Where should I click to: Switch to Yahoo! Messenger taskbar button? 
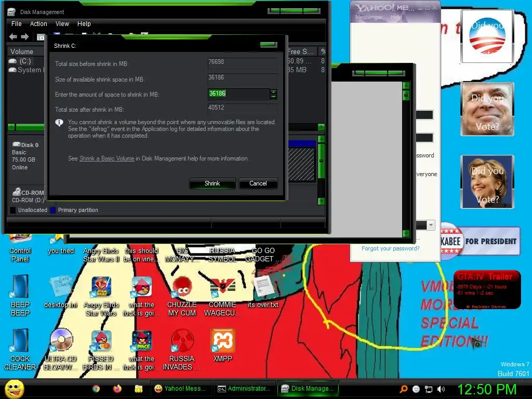180,389
